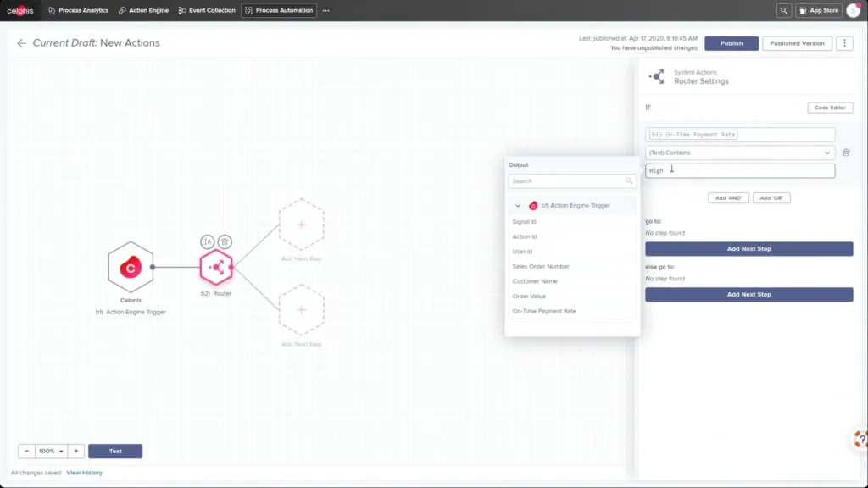Image resolution: width=868 pixels, height=488 pixels.
Task: Select On-Time Payment Rate output
Action: [x=544, y=312]
